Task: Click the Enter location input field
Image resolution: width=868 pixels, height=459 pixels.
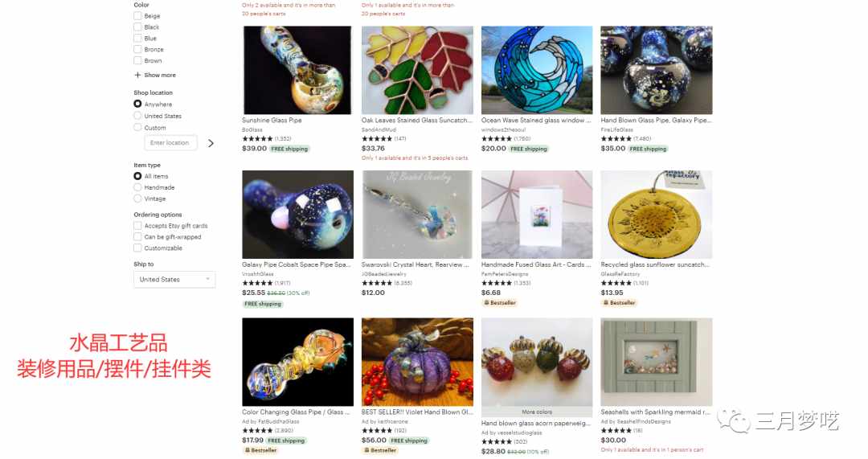Action: tap(170, 143)
